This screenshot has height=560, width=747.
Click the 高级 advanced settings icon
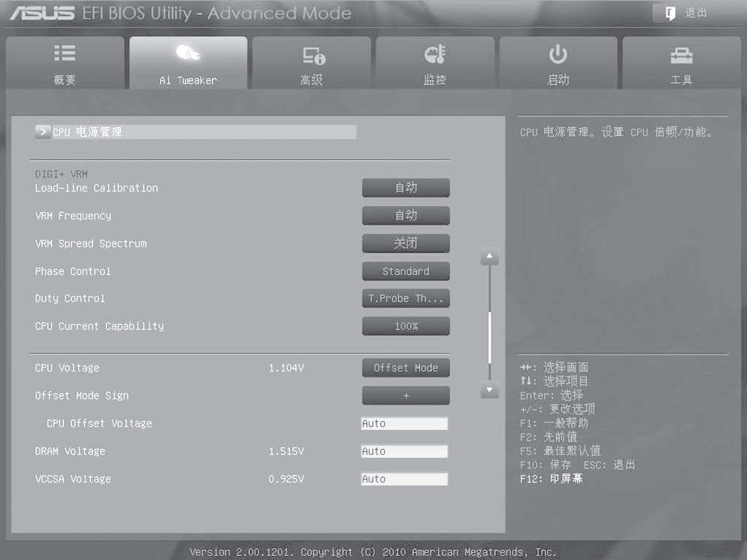pos(314,56)
